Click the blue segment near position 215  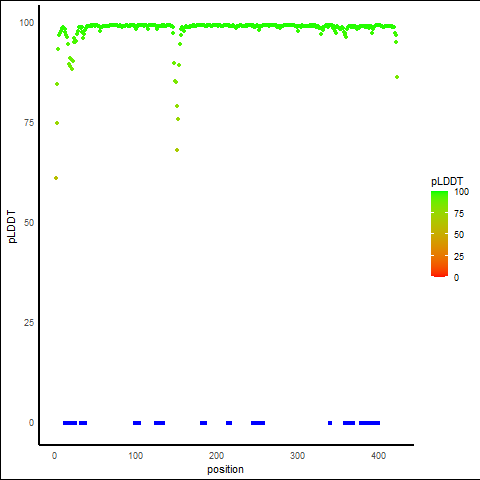click(x=229, y=423)
